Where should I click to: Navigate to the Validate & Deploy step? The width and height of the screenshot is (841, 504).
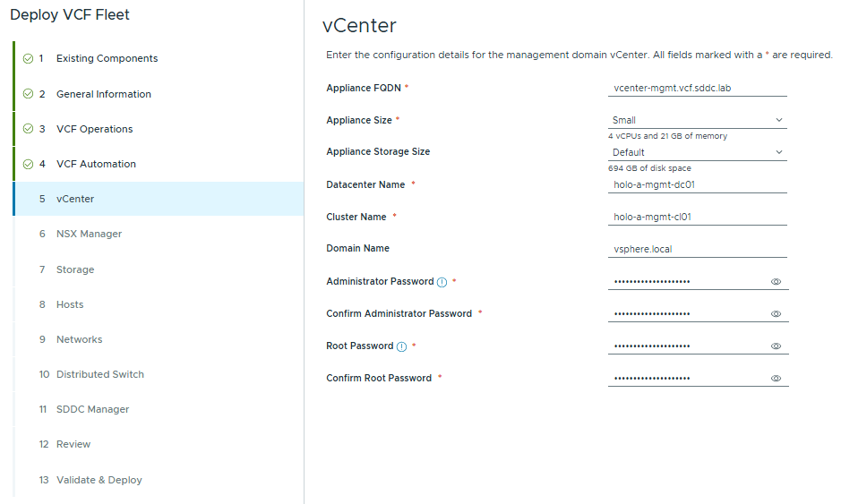click(99, 480)
